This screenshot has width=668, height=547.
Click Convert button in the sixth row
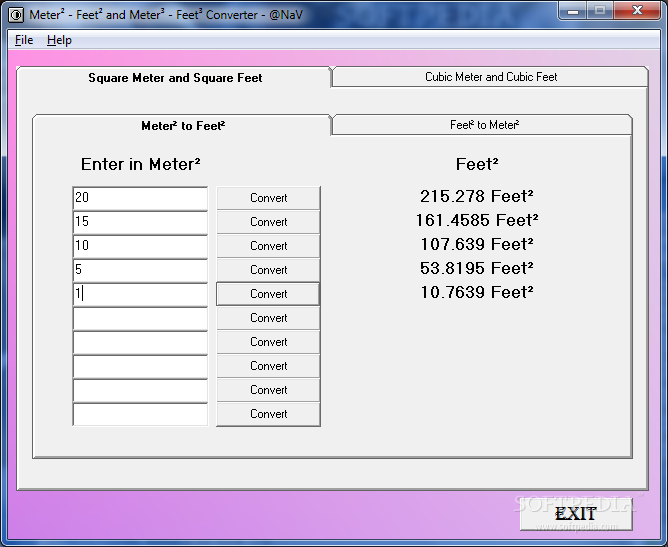[x=268, y=318]
